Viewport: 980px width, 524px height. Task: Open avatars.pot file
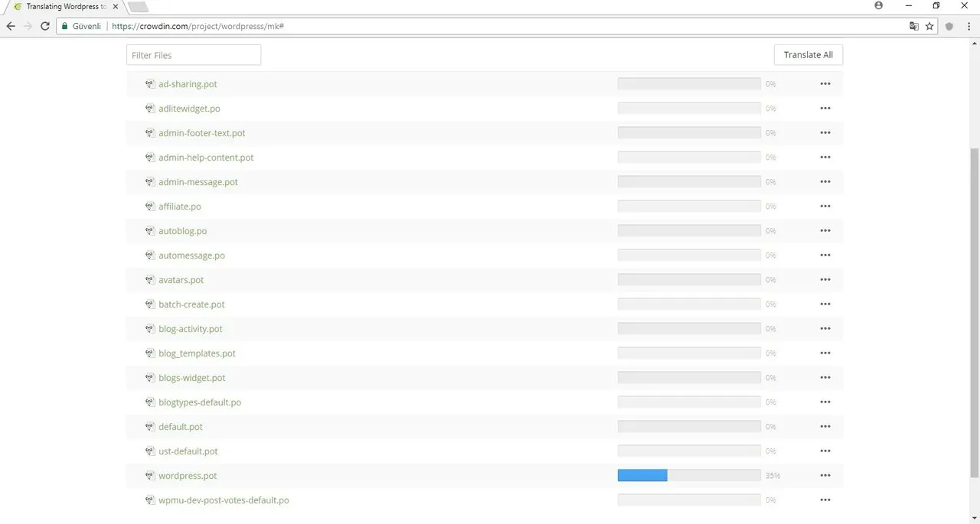(181, 280)
